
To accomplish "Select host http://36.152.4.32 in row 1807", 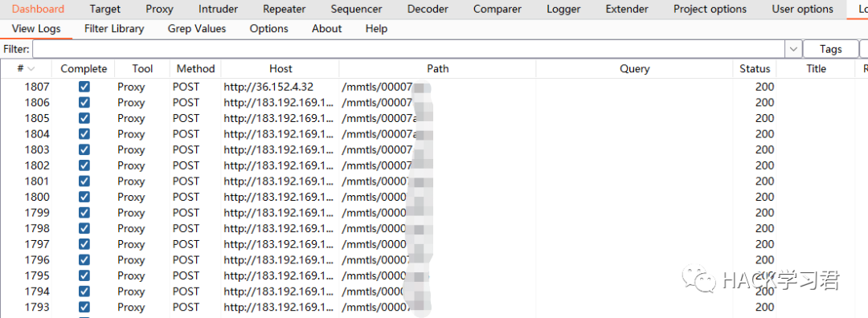I will 268,87.
